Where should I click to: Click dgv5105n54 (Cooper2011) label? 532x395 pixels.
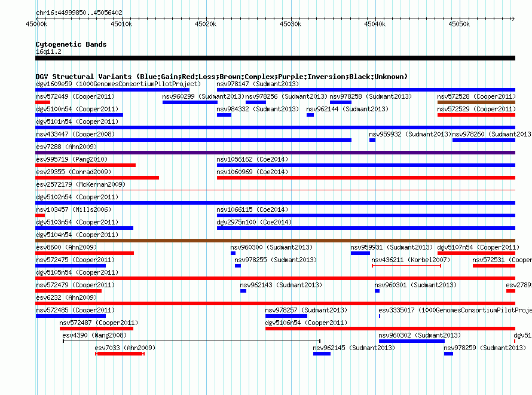[77, 272]
